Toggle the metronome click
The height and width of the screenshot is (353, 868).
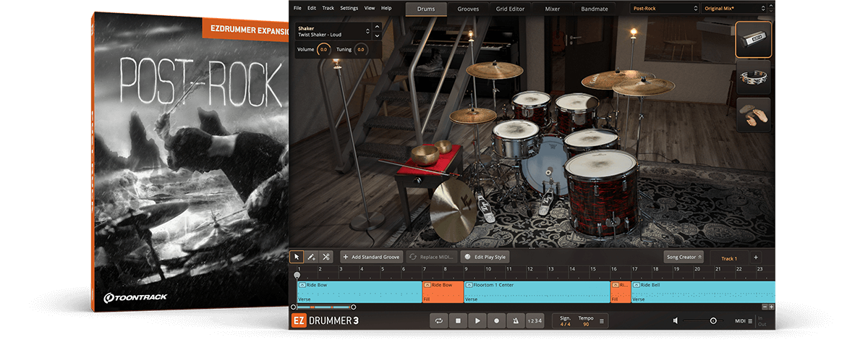[516, 320]
